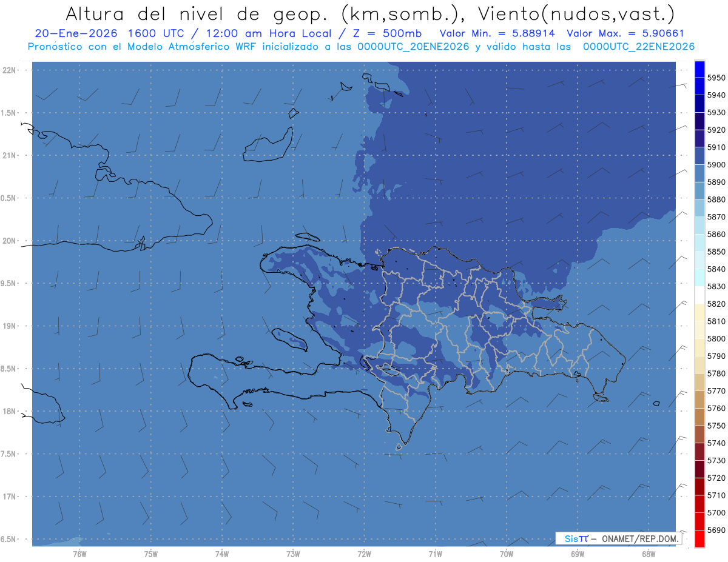
Task: Click the 22N latitude label
Action: click(x=10, y=70)
